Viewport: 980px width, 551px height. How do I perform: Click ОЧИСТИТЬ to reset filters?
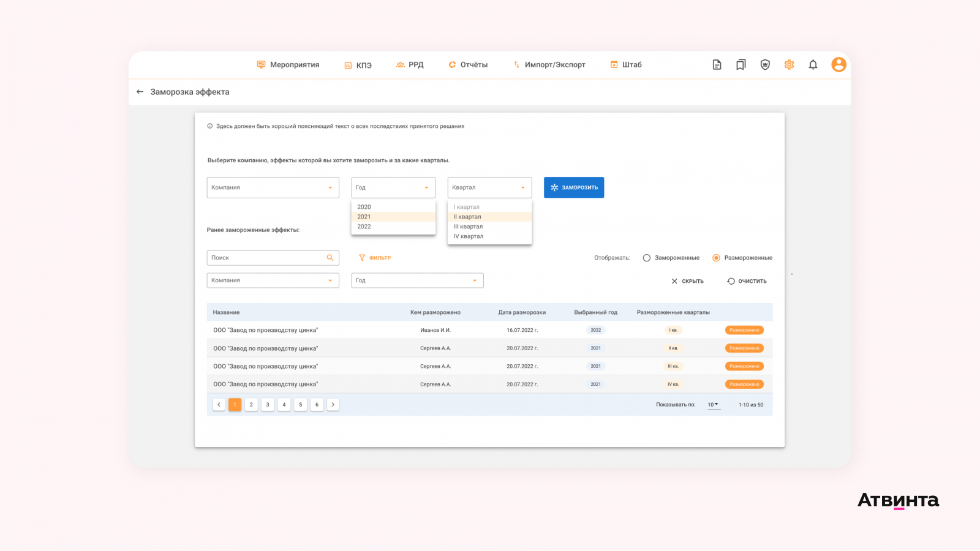tap(747, 281)
